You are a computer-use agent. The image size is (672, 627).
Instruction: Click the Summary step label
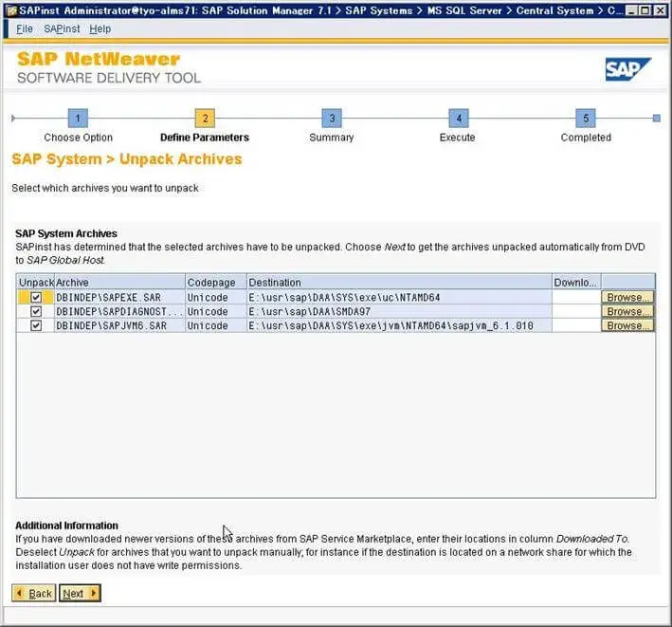tap(332, 138)
